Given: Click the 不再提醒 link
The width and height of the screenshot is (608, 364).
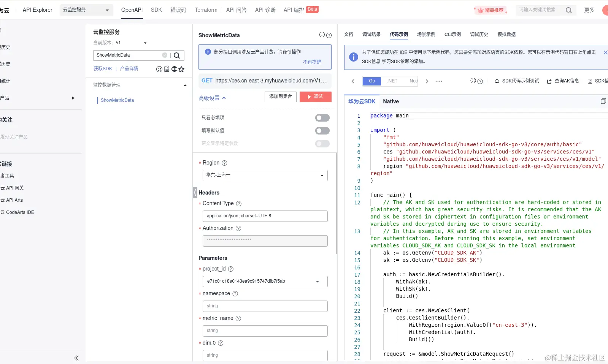Looking at the screenshot, I should 312,62.
